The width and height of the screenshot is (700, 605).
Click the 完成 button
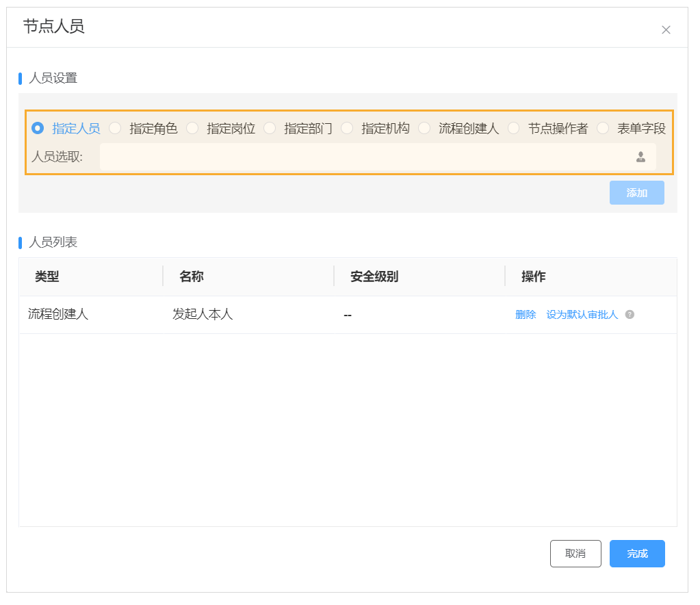[636, 554]
